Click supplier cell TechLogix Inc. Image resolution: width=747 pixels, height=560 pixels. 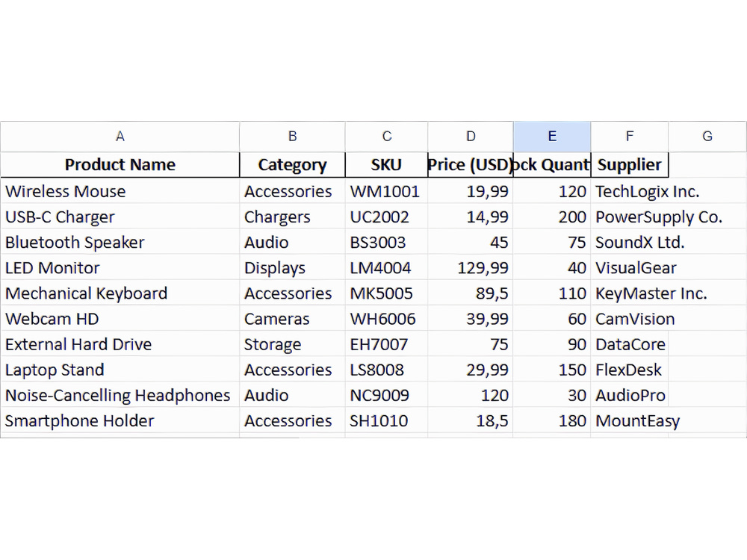click(630, 191)
